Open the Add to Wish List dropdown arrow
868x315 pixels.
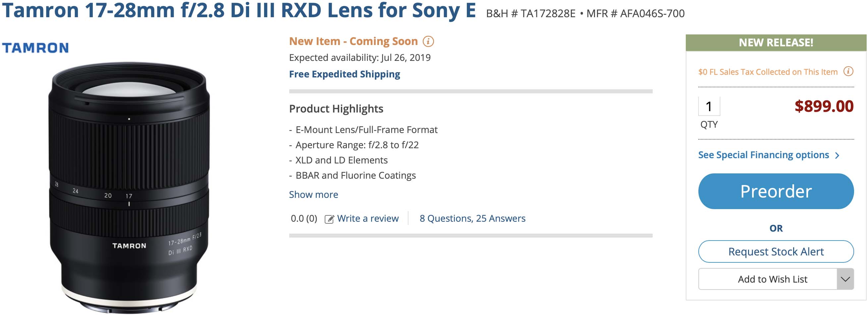845,279
